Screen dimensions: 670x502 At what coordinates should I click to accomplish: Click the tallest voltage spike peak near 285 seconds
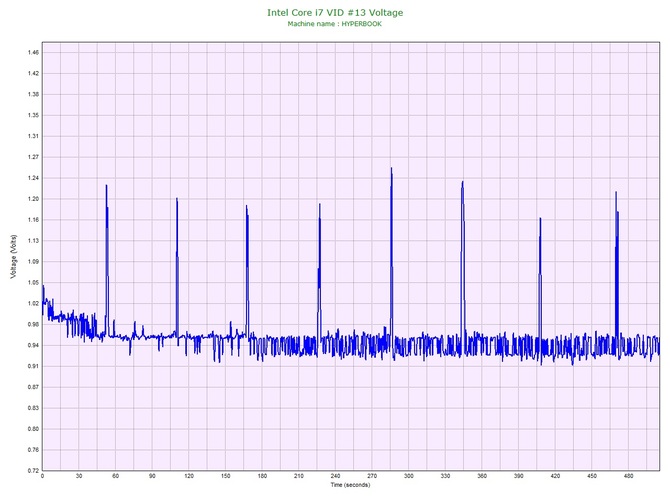pos(391,168)
